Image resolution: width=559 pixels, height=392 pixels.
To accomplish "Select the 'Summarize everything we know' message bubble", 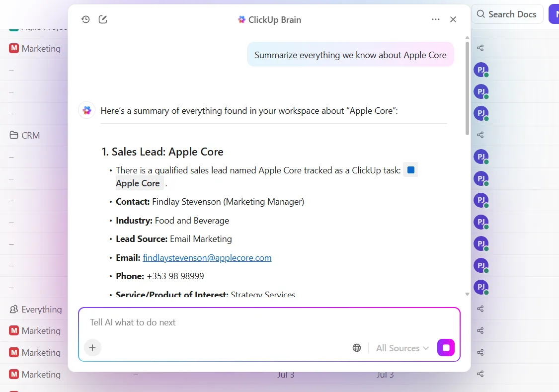I will (350, 55).
